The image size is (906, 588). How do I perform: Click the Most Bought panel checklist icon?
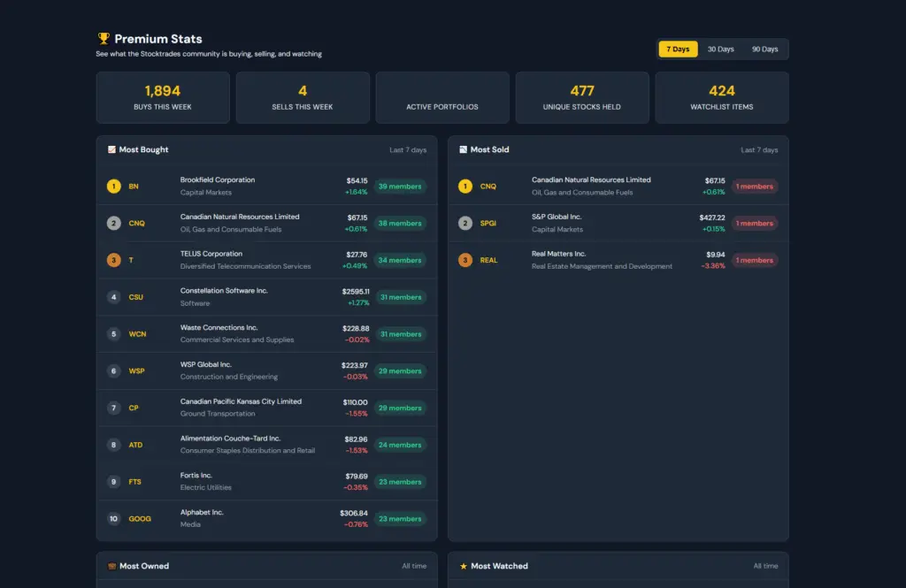(x=111, y=149)
